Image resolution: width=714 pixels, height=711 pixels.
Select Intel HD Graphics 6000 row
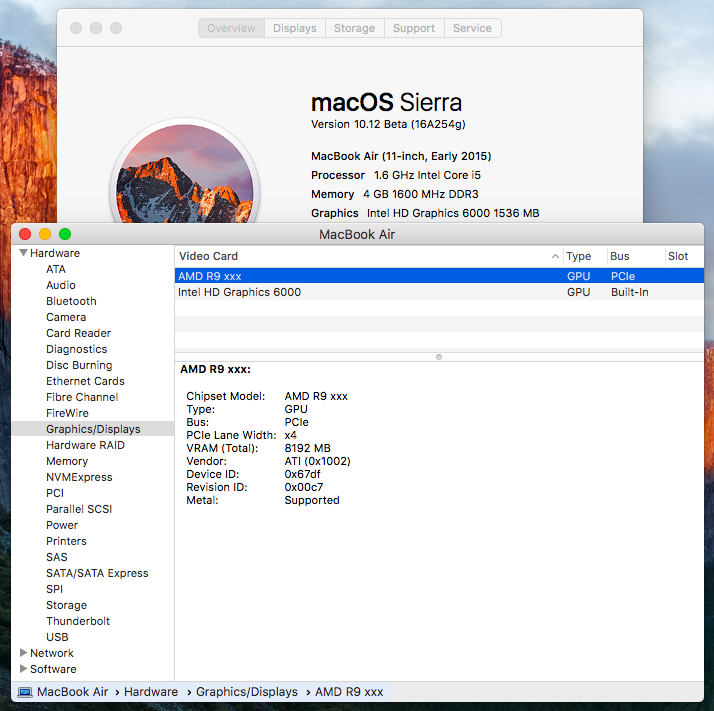439,292
